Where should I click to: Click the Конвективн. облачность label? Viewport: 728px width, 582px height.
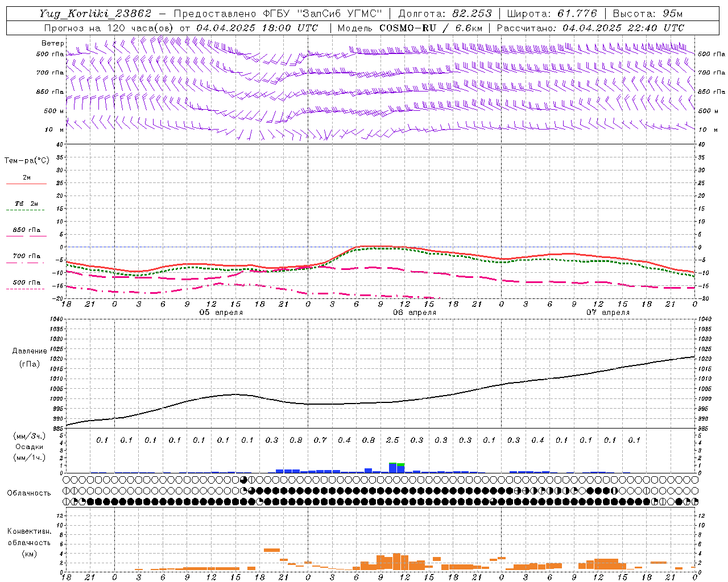tap(30, 537)
